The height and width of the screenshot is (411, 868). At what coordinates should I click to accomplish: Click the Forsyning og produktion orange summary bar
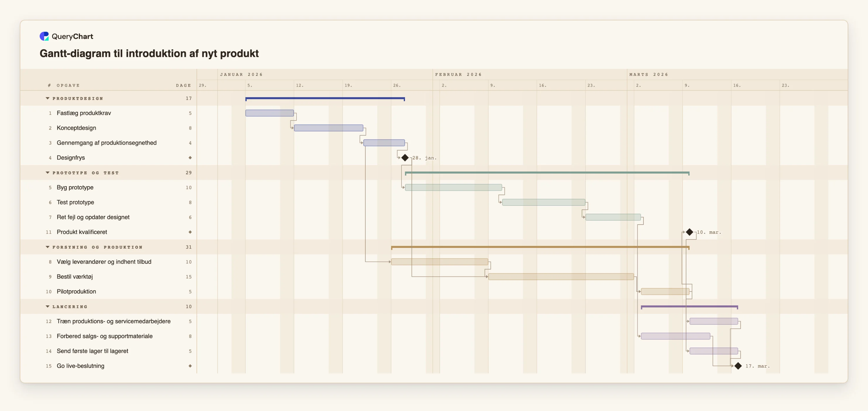coord(540,247)
